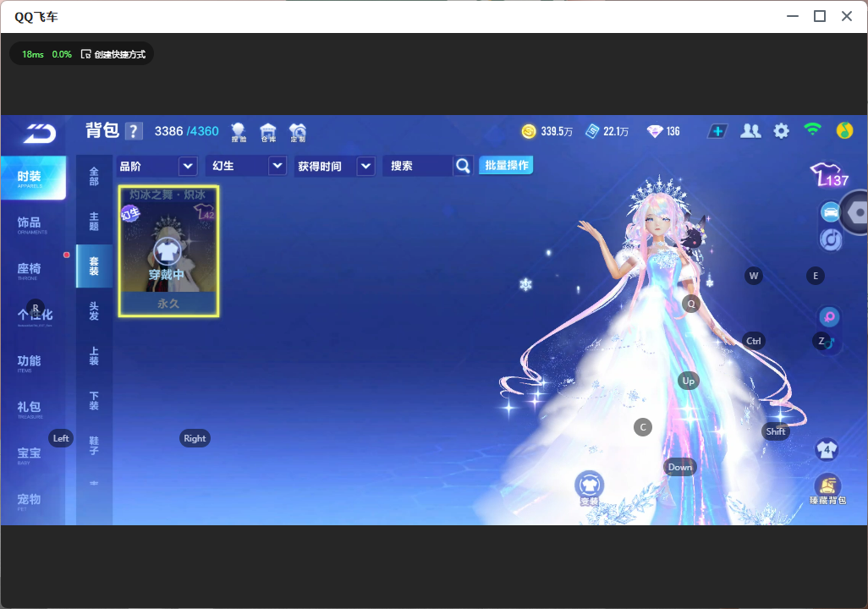Viewport: 868px width, 609px height.
Task: Maximize the QQ飞车 window
Action: pos(820,16)
